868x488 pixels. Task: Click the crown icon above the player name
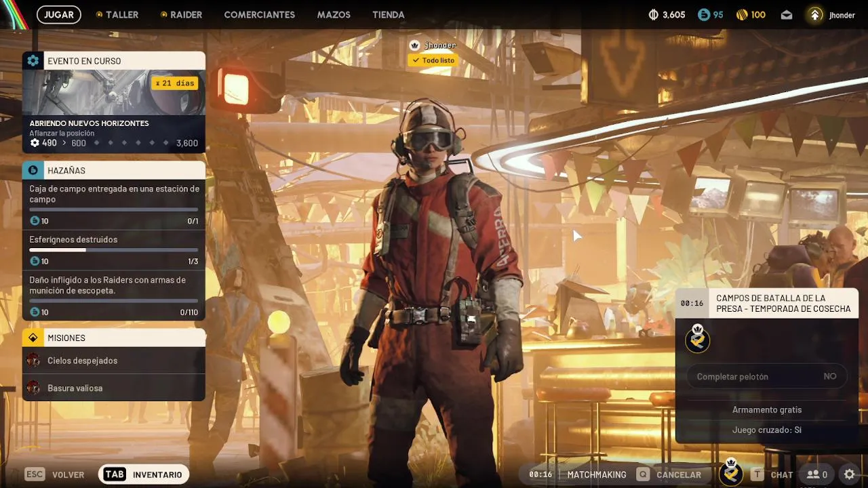[414, 45]
